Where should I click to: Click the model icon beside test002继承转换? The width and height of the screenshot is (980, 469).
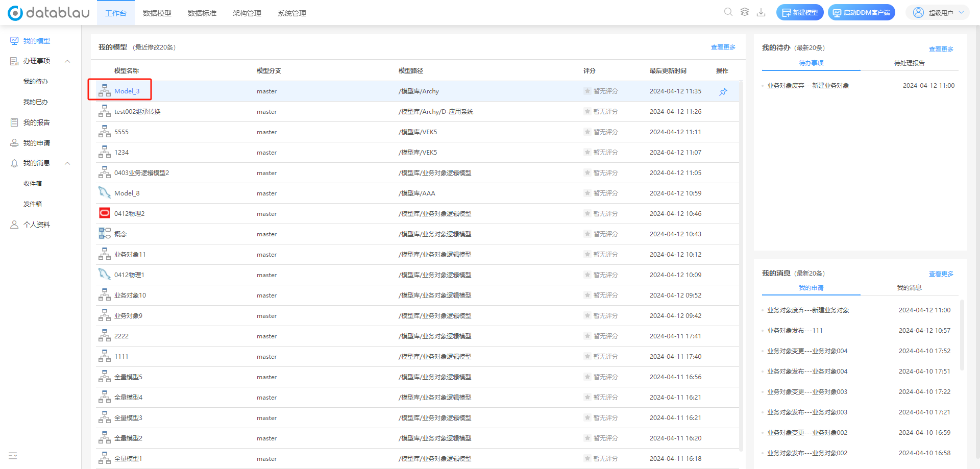(x=105, y=111)
